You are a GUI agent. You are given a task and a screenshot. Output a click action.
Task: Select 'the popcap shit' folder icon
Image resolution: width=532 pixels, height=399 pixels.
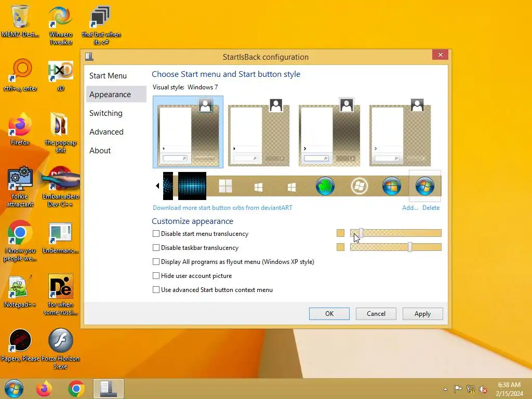(60, 133)
